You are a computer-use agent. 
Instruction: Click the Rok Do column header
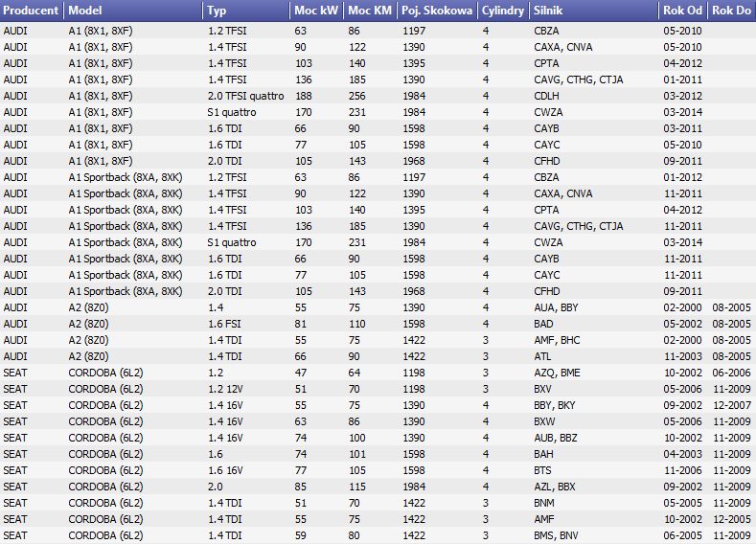731,11
